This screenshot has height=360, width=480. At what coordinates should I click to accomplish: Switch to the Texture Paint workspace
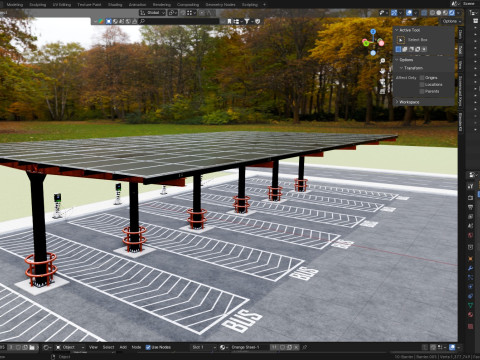click(89, 5)
